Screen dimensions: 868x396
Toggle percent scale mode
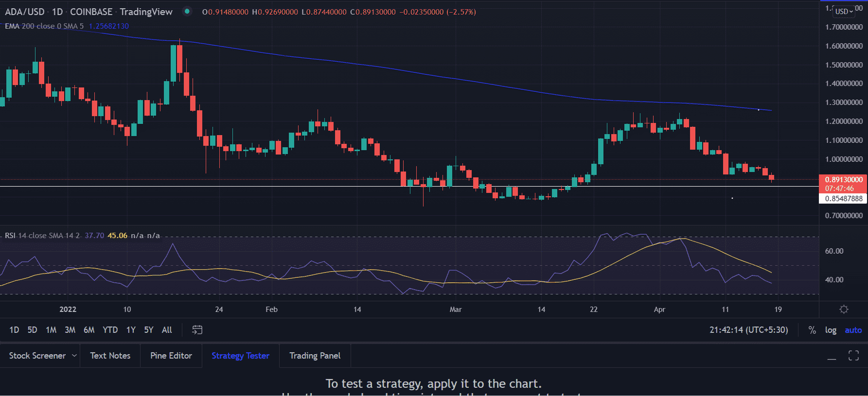812,330
